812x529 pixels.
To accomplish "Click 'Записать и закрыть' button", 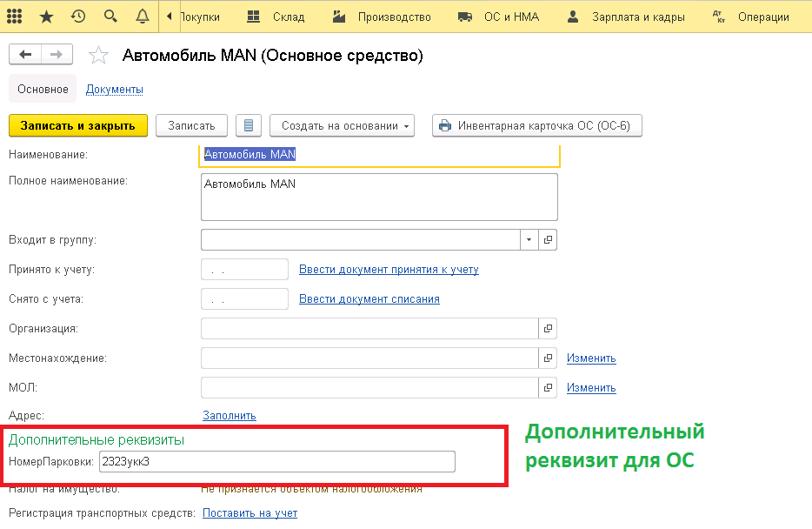I will 78,125.
